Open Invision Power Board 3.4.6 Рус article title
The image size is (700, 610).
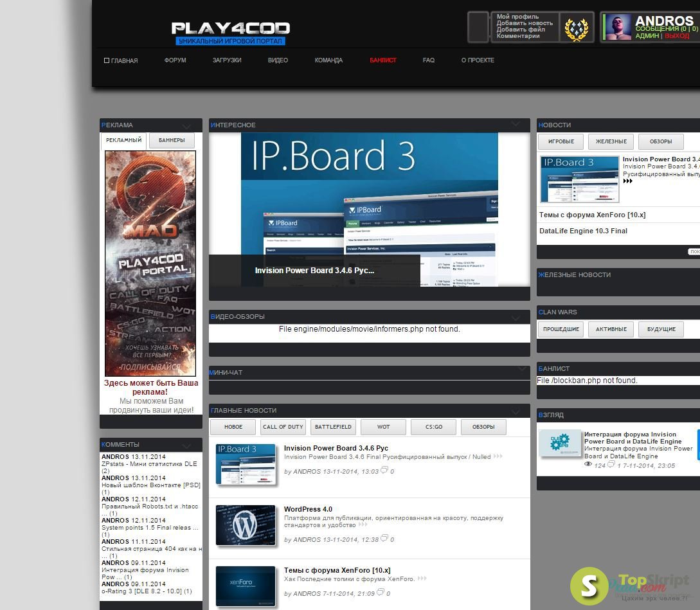[336, 448]
